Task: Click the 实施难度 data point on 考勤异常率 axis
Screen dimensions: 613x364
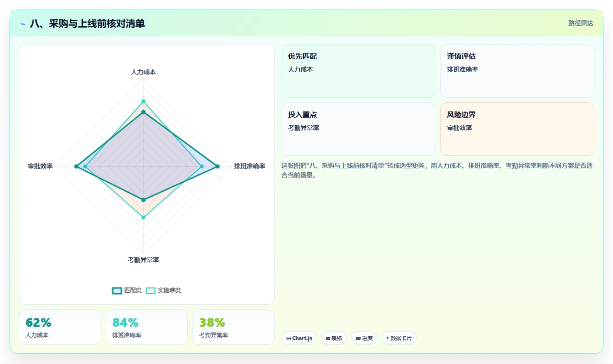Action: (x=143, y=217)
